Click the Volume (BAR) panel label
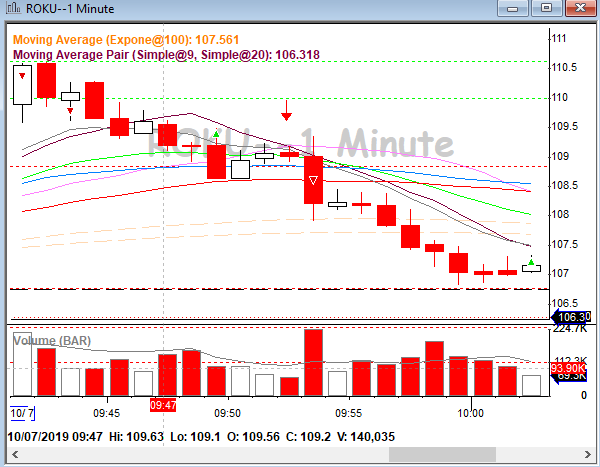600x467 pixels. point(52,341)
